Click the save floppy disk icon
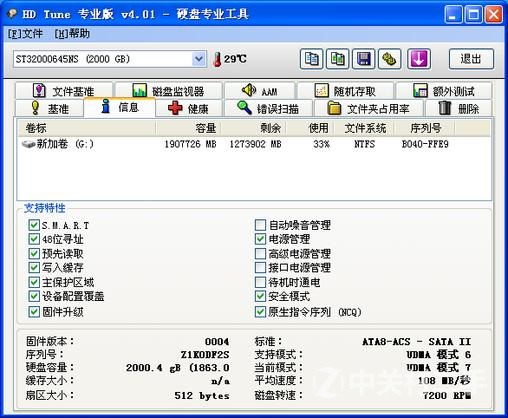Image resolution: width=508 pixels, height=418 pixels. coord(363,59)
